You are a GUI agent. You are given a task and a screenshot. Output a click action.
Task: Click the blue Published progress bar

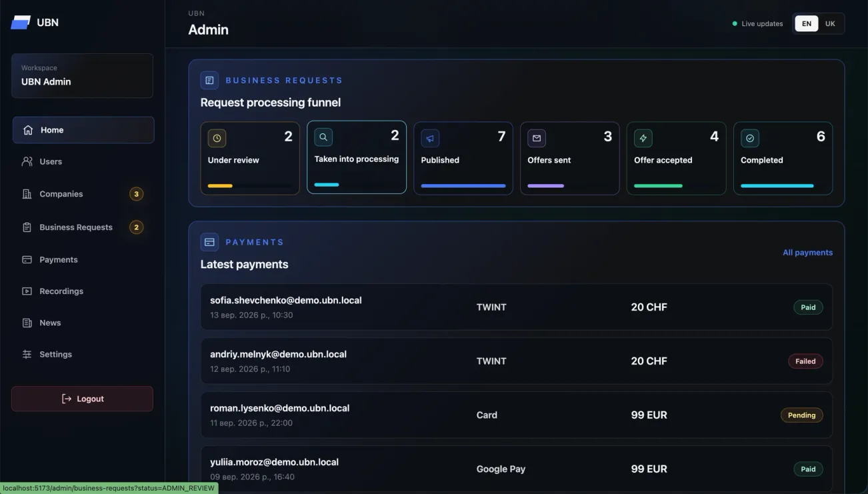point(463,186)
